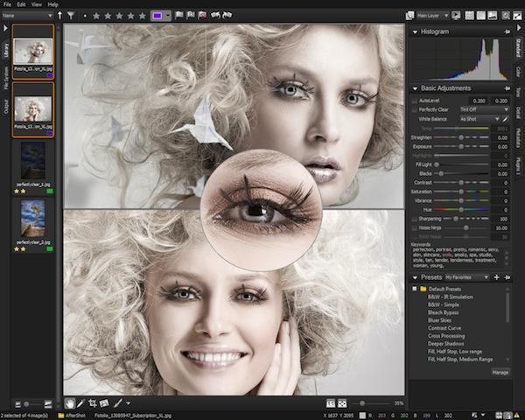
Task: Enable the Sharpening checkbox
Action: pyautogui.click(x=415, y=219)
